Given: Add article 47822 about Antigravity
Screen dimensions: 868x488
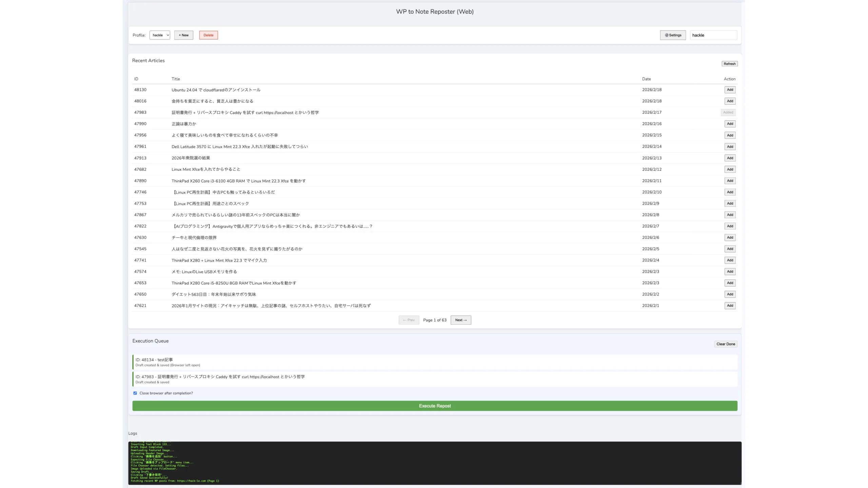Looking at the screenshot, I should pos(730,226).
